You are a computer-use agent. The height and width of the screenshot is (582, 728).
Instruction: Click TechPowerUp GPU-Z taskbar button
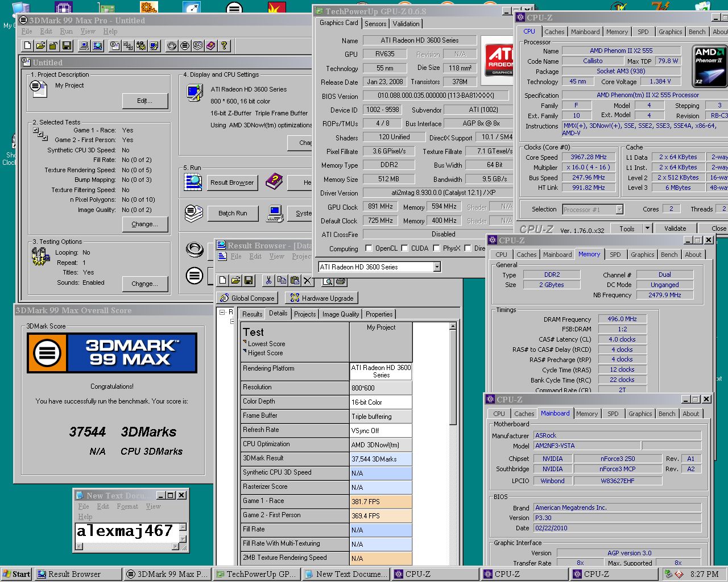pos(257,574)
